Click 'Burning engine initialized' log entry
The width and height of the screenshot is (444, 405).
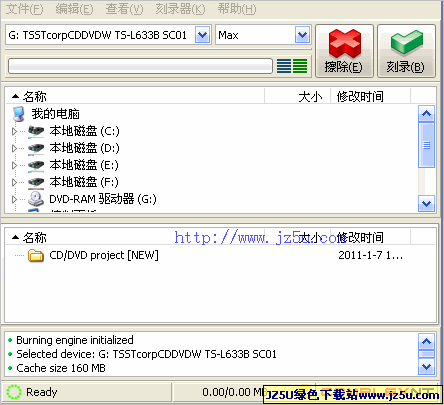coord(75,340)
